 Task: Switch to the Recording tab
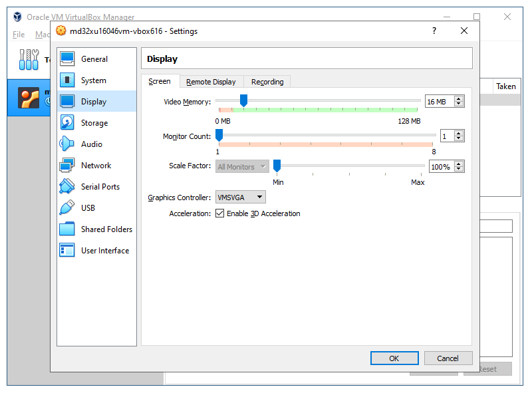tap(267, 82)
